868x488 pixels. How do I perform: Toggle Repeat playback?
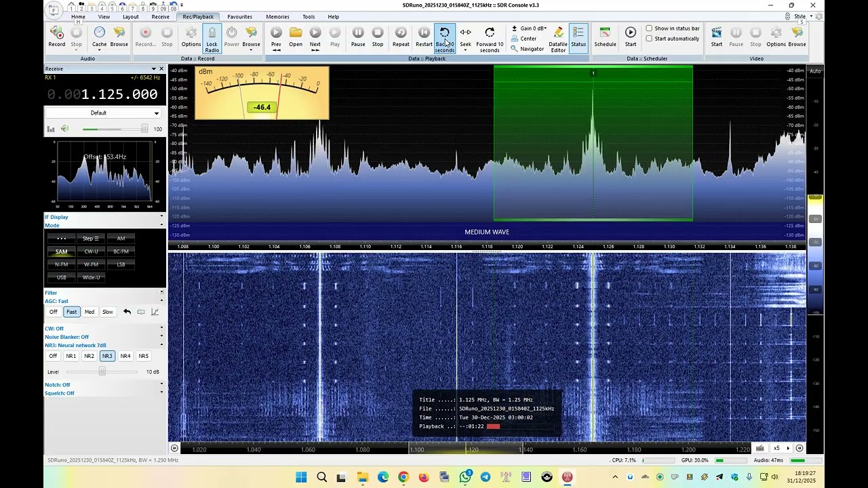pos(401,37)
